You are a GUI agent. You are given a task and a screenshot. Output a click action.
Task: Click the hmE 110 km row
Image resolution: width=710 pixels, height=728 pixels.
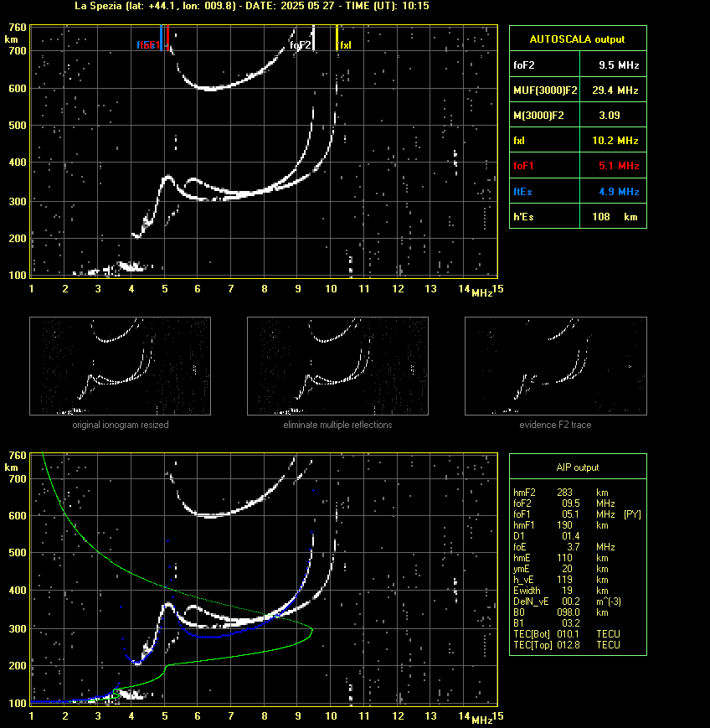561,558
